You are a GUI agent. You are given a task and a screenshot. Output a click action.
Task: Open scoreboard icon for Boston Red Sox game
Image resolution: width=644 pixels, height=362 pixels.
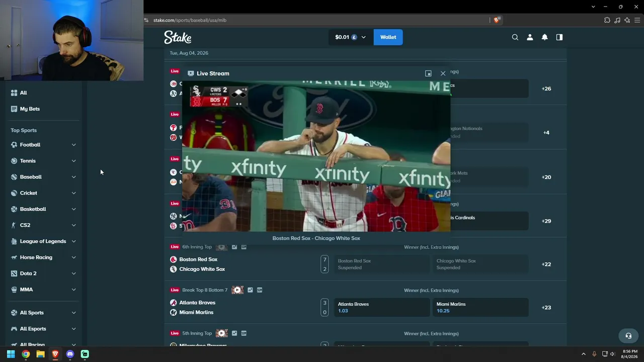click(x=244, y=247)
